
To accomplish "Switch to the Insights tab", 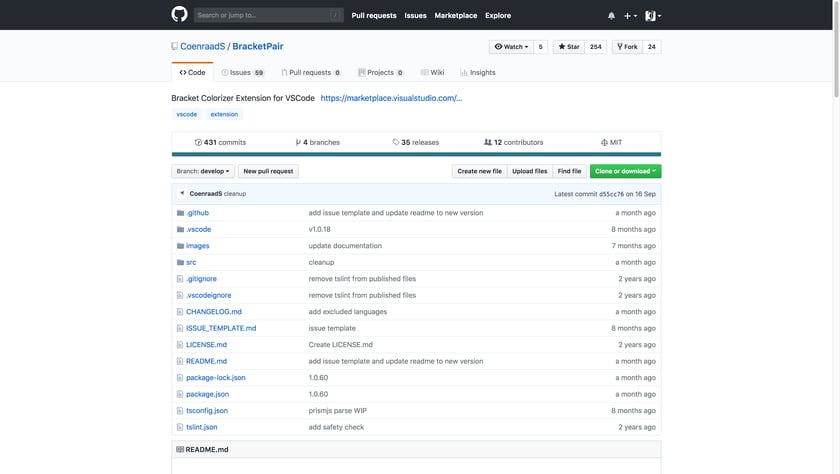I will point(478,72).
